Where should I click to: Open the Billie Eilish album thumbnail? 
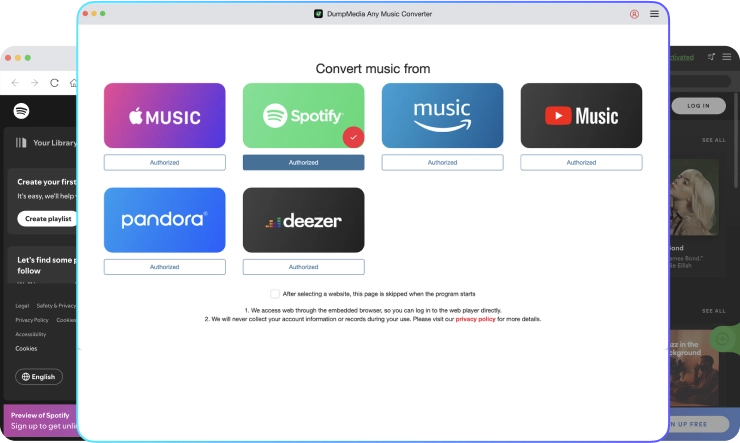(x=694, y=197)
